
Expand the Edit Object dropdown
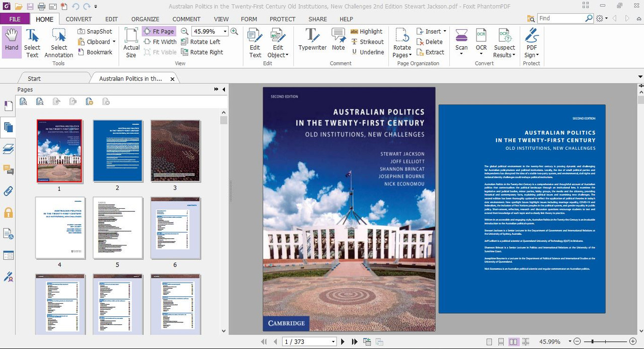[287, 55]
